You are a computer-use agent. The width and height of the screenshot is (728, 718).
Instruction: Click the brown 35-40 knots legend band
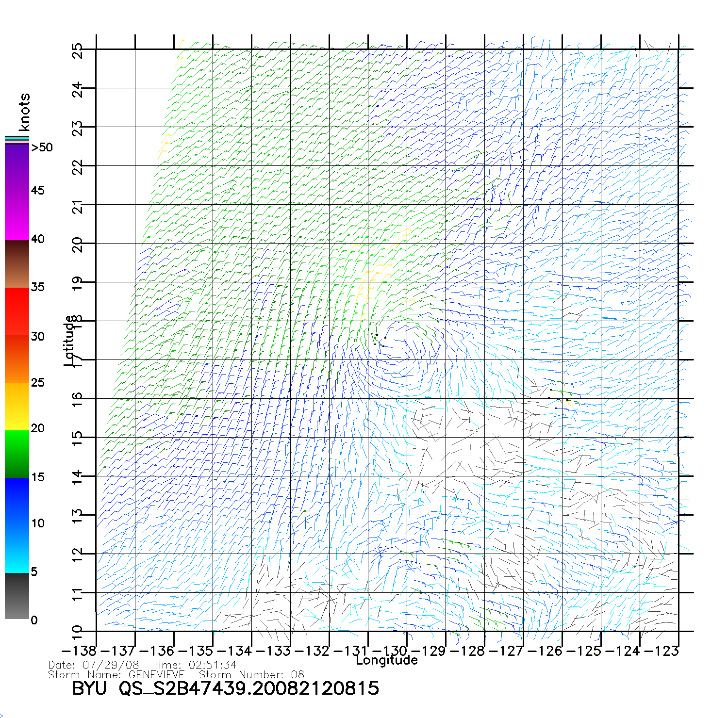pos(17,264)
